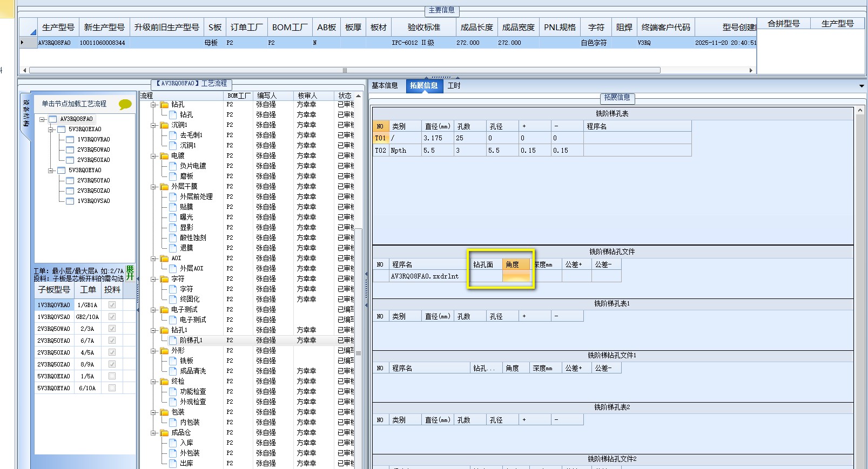
Task: Click the yellow speech bubble hint icon
Action: pos(125,104)
